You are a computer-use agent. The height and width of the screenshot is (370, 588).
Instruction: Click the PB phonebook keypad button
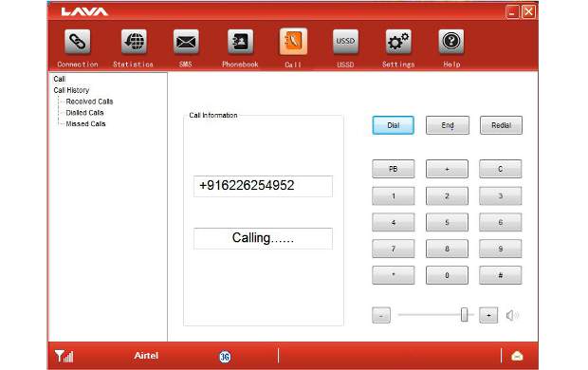[394, 169]
